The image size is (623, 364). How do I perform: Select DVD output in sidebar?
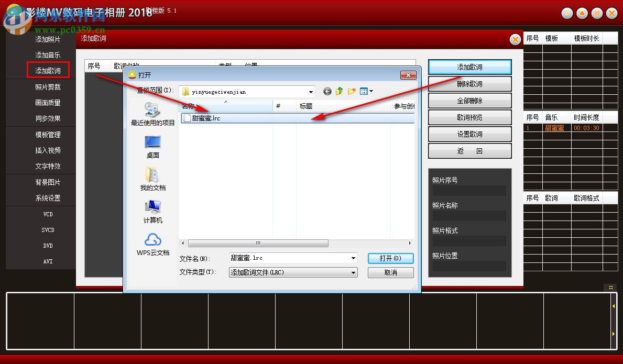click(x=48, y=246)
